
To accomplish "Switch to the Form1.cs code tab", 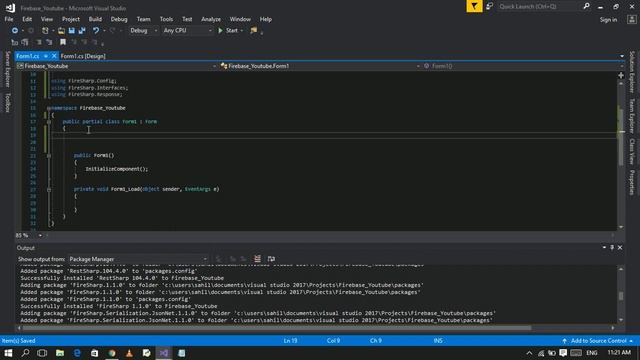I will pyautogui.click(x=28, y=56).
